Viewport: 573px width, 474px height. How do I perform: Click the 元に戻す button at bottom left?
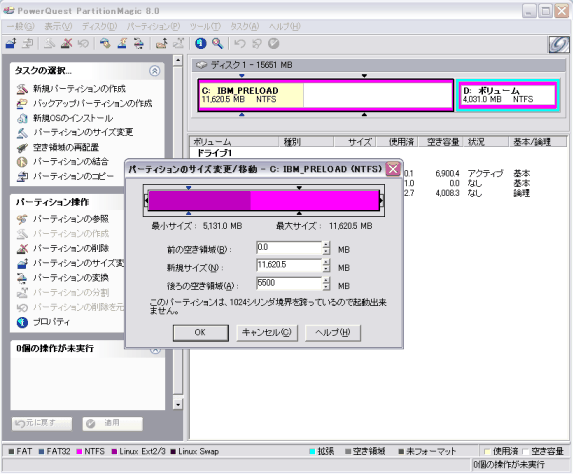pyautogui.click(x=42, y=424)
